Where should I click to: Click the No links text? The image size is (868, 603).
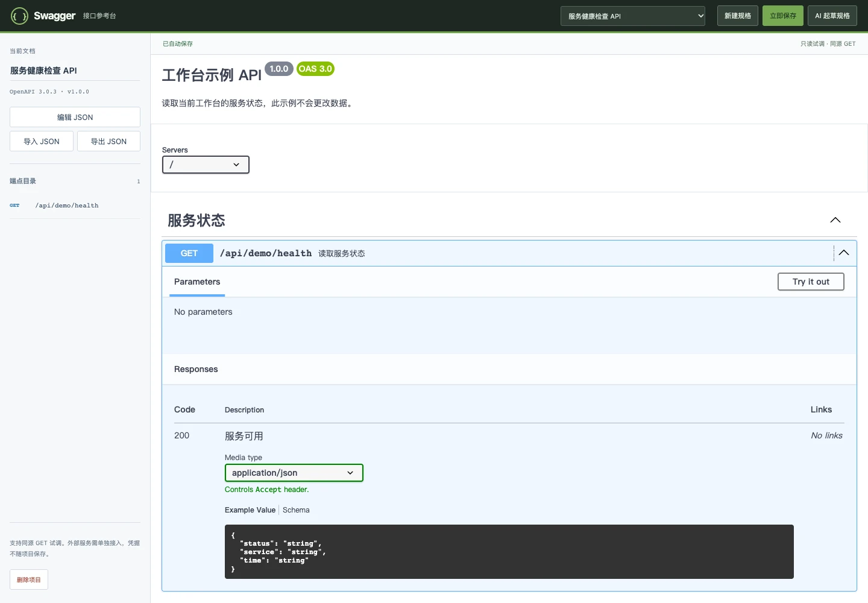click(x=826, y=435)
